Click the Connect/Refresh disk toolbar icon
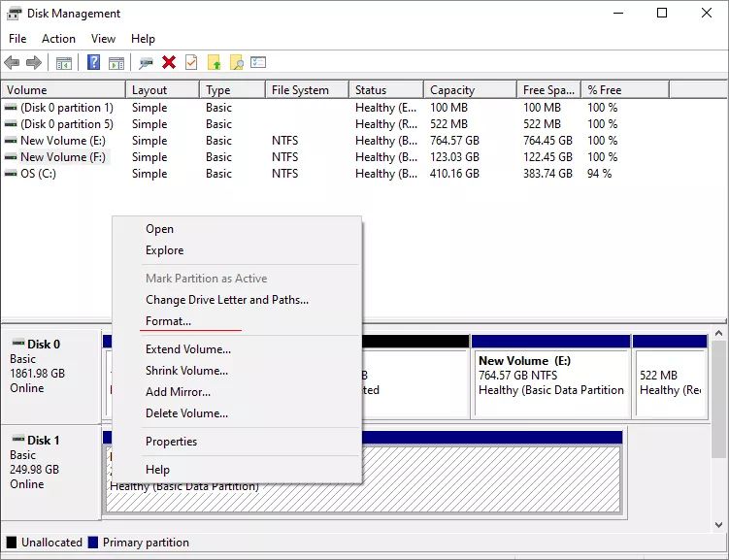The image size is (729, 560). pyautogui.click(x=146, y=62)
